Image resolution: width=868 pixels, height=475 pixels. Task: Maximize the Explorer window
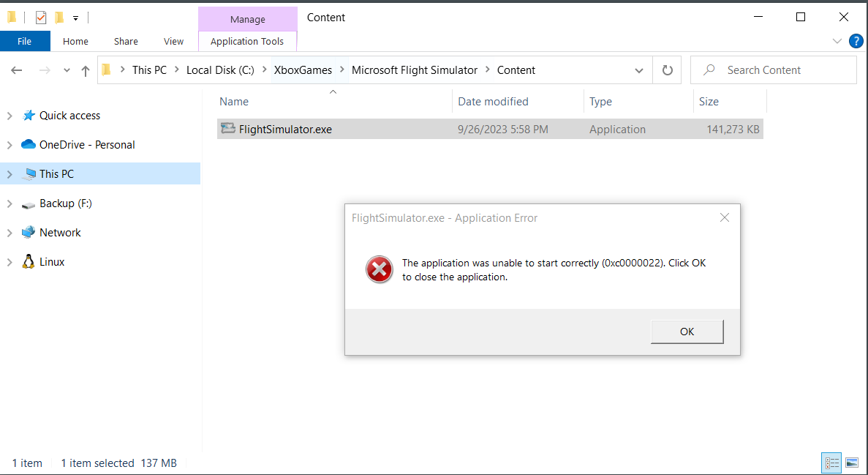coord(801,17)
